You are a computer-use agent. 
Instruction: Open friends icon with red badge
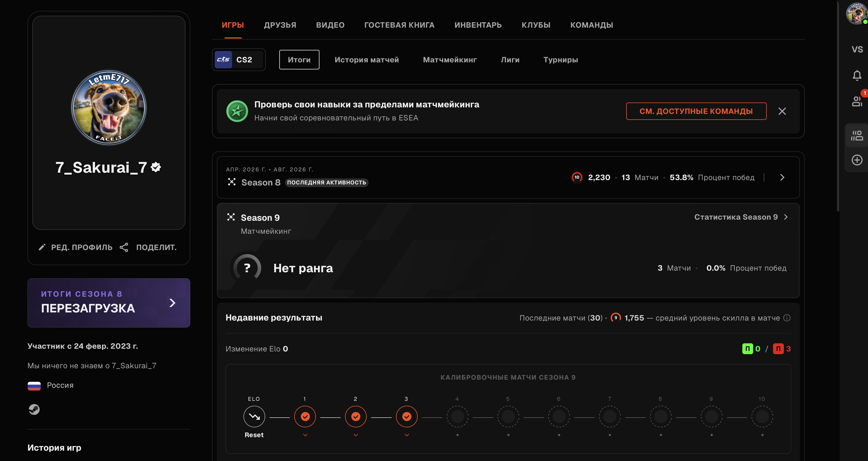[x=857, y=101]
